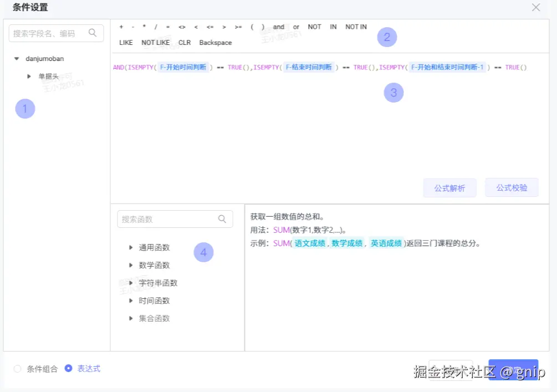The width and height of the screenshot is (557, 392).
Task: Click the F-开始和结束时间判断-1 field tag
Action: click(x=447, y=67)
